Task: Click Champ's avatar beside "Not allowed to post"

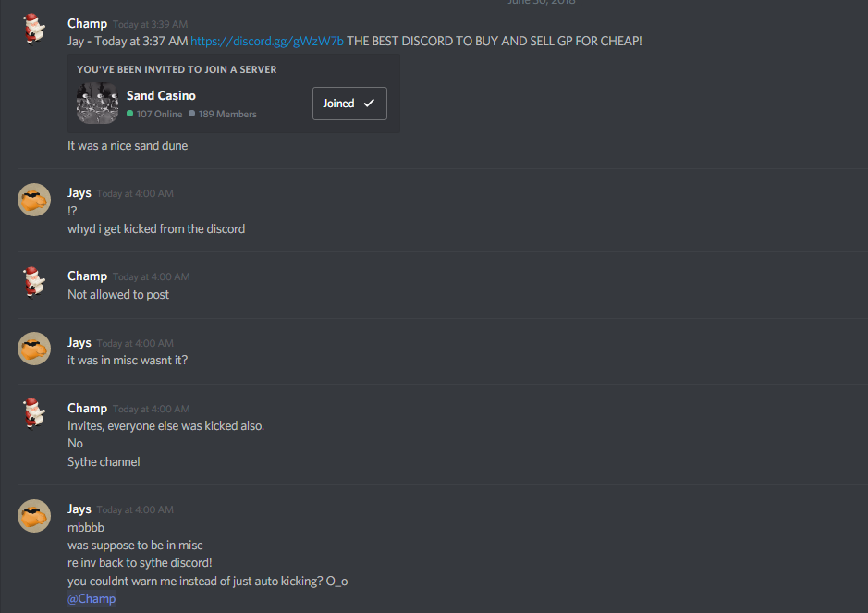Action: click(x=34, y=282)
